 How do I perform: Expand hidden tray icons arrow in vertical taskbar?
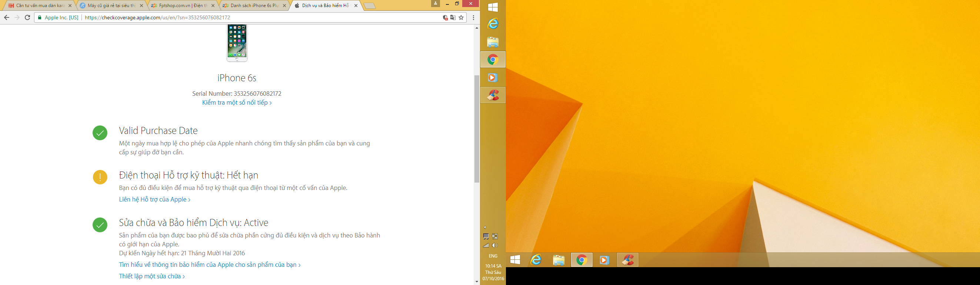(485, 227)
